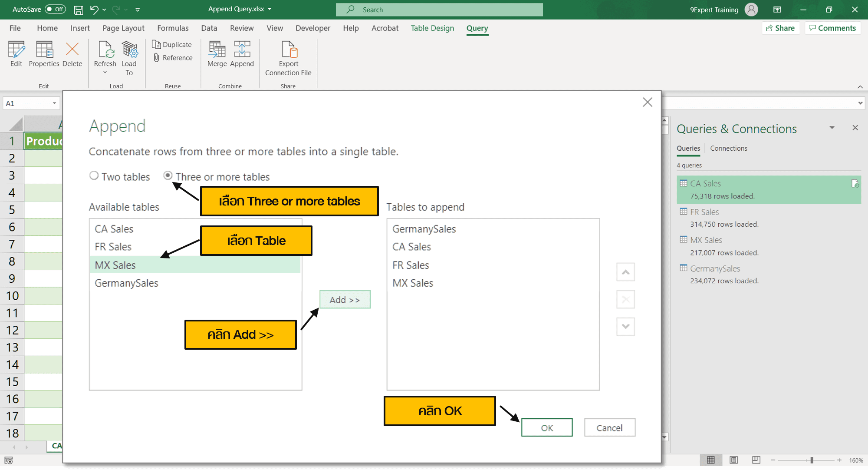Select the Two tables radio button
The image size is (868, 470).
tap(94, 175)
